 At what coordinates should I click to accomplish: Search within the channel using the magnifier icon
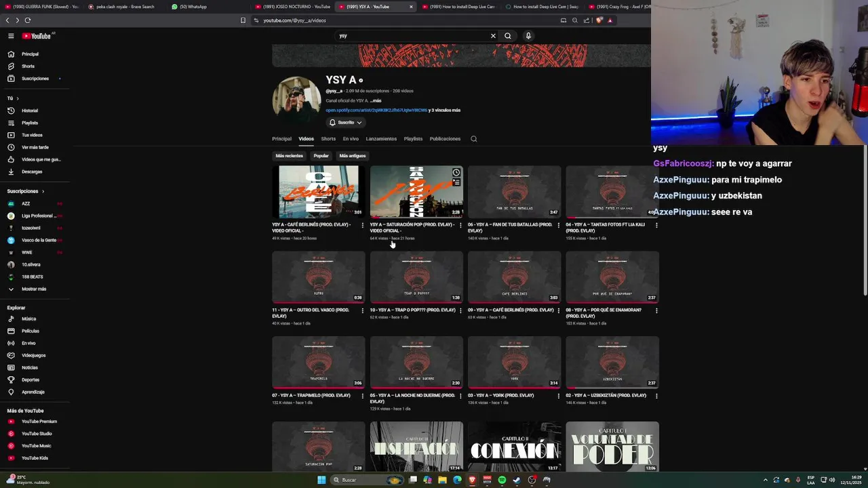pyautogui.click(x=474, y=139)
